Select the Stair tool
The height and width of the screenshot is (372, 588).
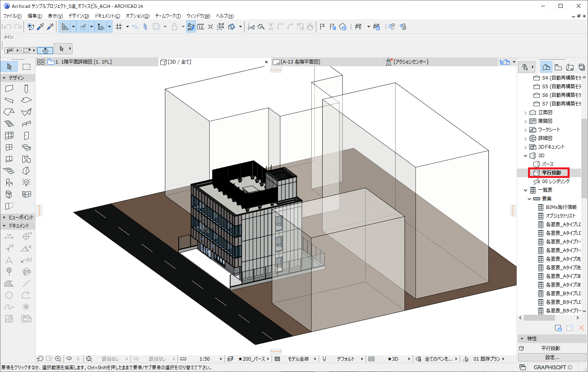coord(9,124)
